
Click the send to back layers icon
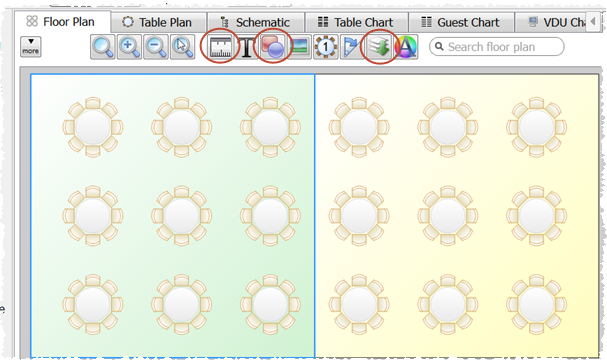click(379, 47)
